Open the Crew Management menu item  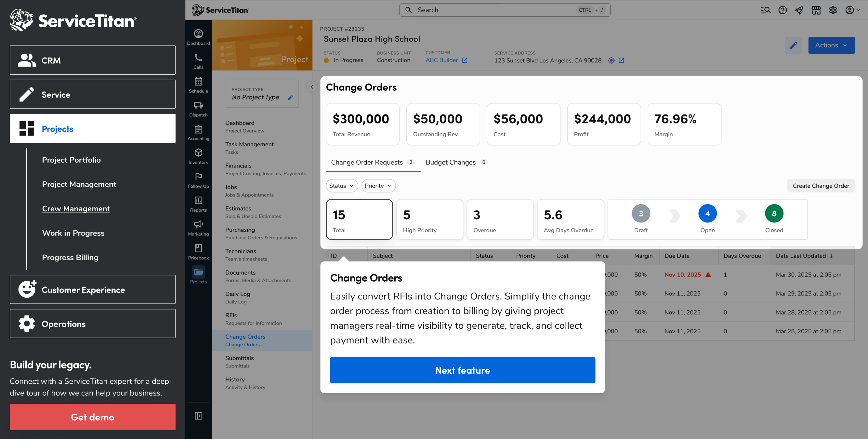[x=76, y=209]
